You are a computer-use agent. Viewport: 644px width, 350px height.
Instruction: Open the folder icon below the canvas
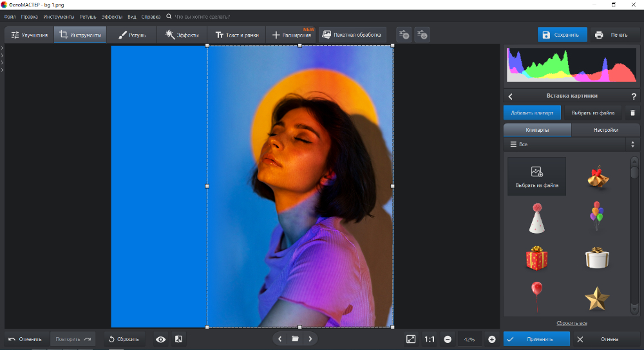[x=295, y=338]
